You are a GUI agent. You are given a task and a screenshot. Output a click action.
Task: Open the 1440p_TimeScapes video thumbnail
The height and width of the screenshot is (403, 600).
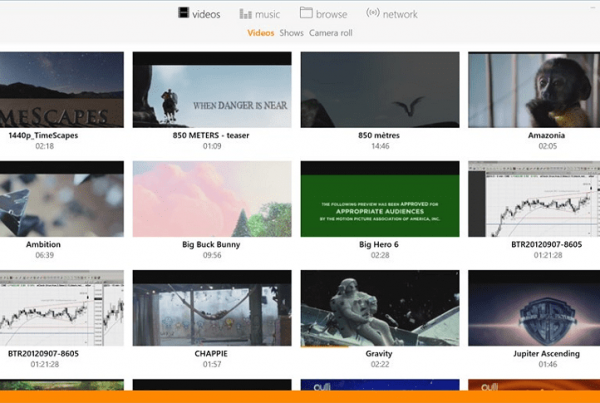tap(62, 90)
